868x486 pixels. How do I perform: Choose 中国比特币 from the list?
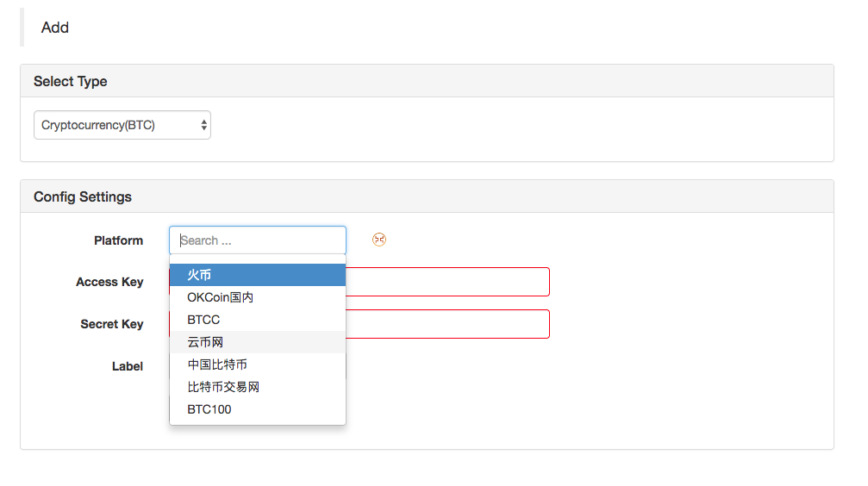[258, 364]
